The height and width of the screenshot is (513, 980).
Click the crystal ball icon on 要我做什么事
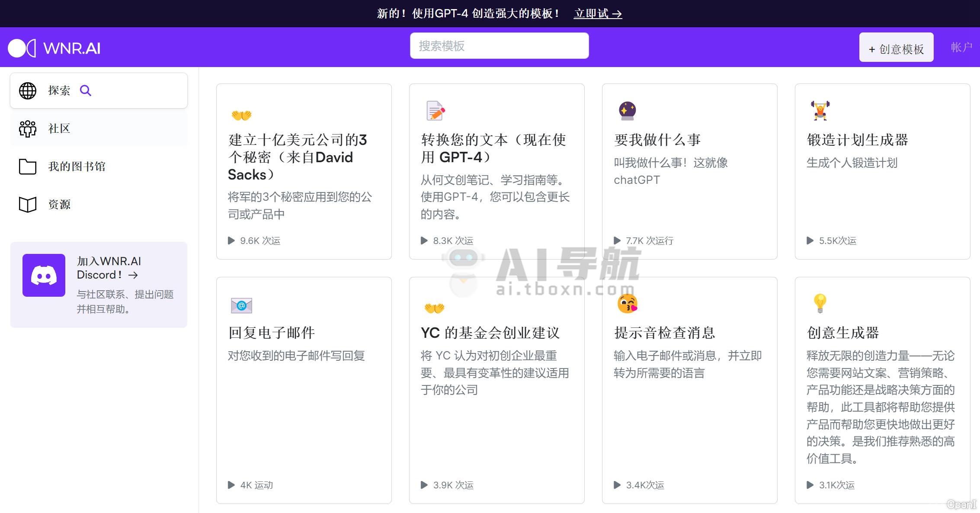point(627,111)
